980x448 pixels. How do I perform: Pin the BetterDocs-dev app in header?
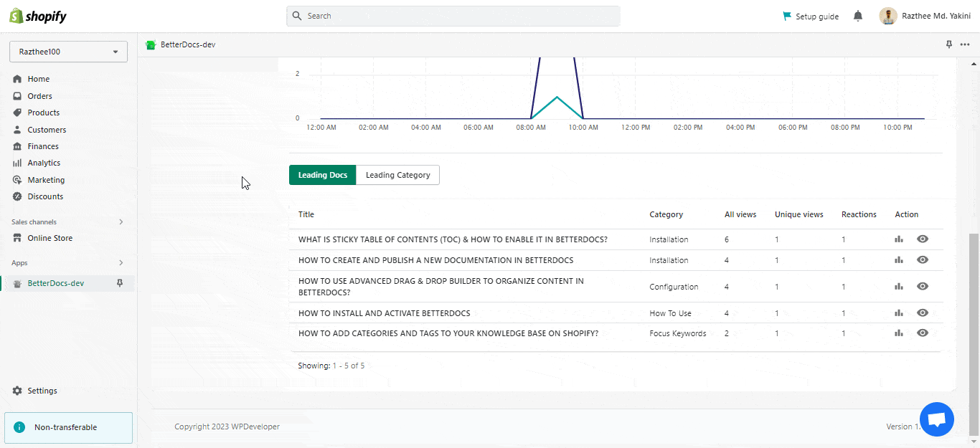click(x=949, y=44)
